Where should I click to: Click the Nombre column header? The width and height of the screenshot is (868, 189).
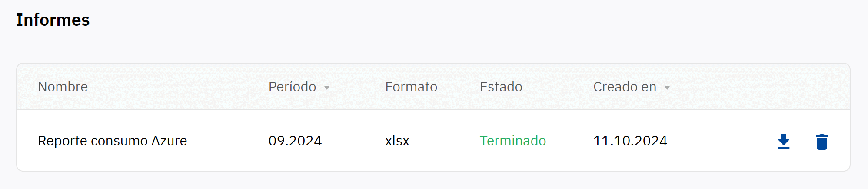click(x=63, y=87)
